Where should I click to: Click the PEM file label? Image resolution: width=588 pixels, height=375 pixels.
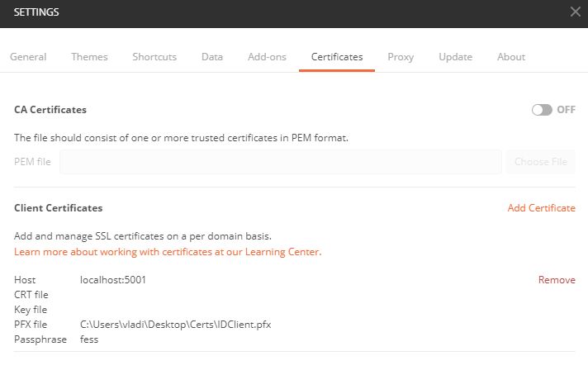[x=32, y=162]
